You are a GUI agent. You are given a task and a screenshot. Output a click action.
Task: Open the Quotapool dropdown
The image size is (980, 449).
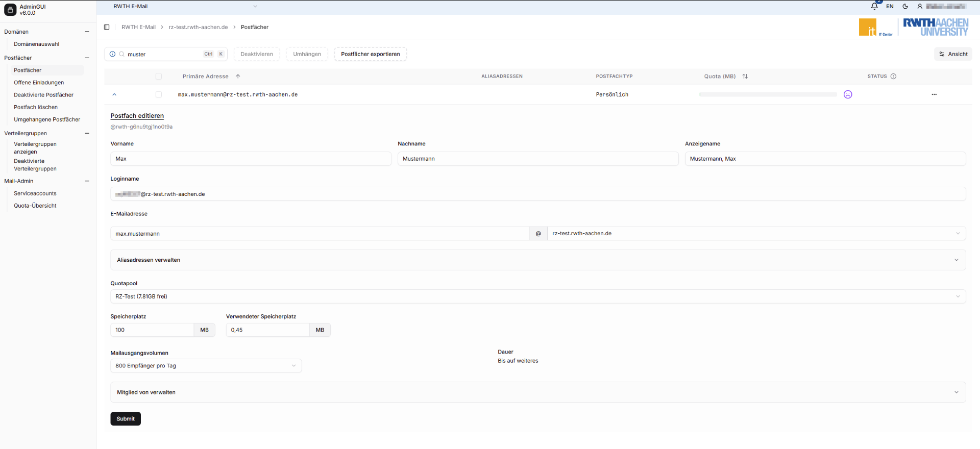(537, 296)
